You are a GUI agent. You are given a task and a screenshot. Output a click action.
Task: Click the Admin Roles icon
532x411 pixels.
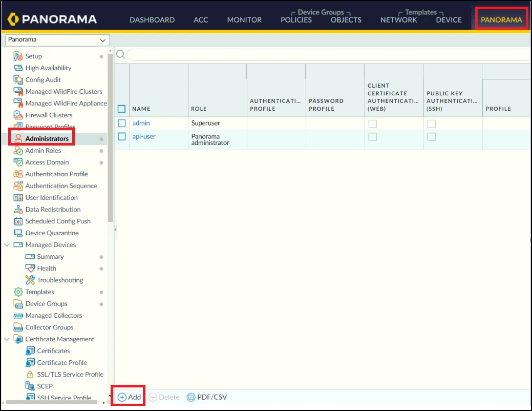[18, 151]
